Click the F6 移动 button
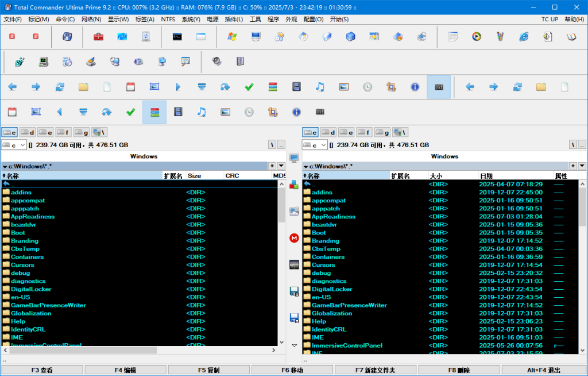 pos(292,370)
